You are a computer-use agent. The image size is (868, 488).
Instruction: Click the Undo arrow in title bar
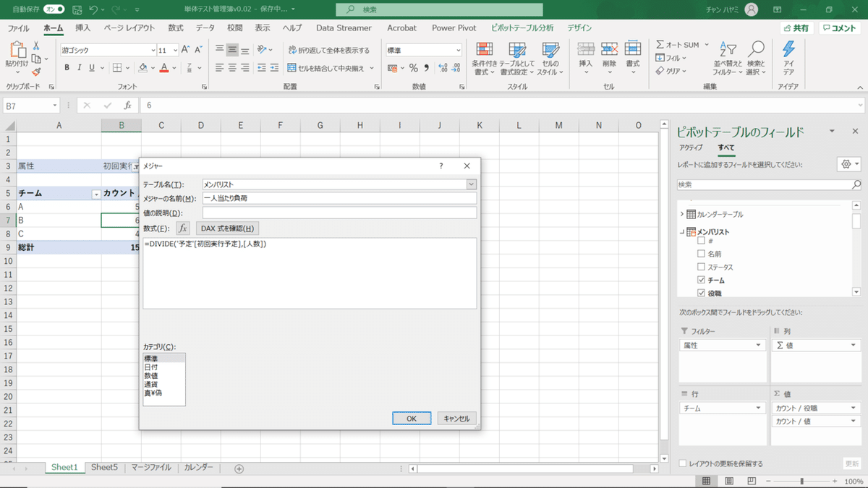(93, 9)
